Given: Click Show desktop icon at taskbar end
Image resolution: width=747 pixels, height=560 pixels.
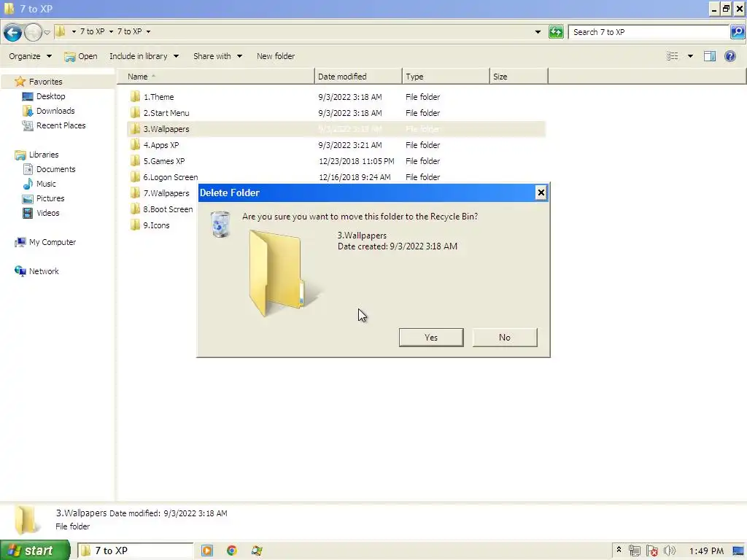Looking at the screenshot, I should 738,551.
